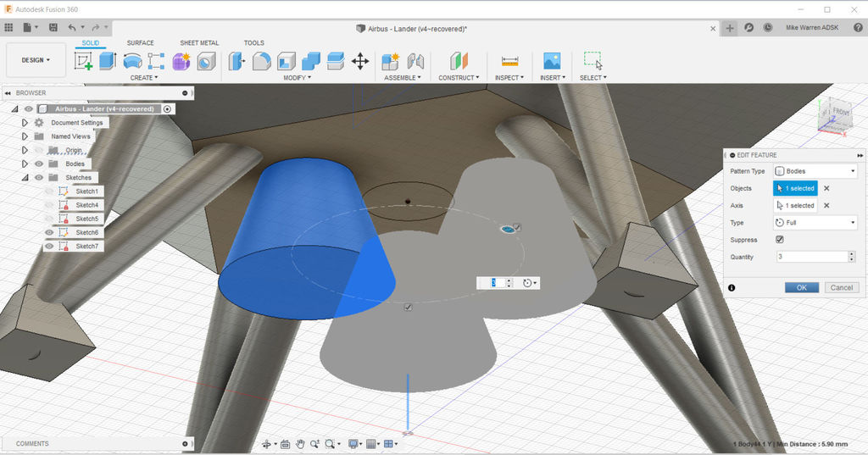
Task: Click the Insert image icon
Action: point(552,61)
